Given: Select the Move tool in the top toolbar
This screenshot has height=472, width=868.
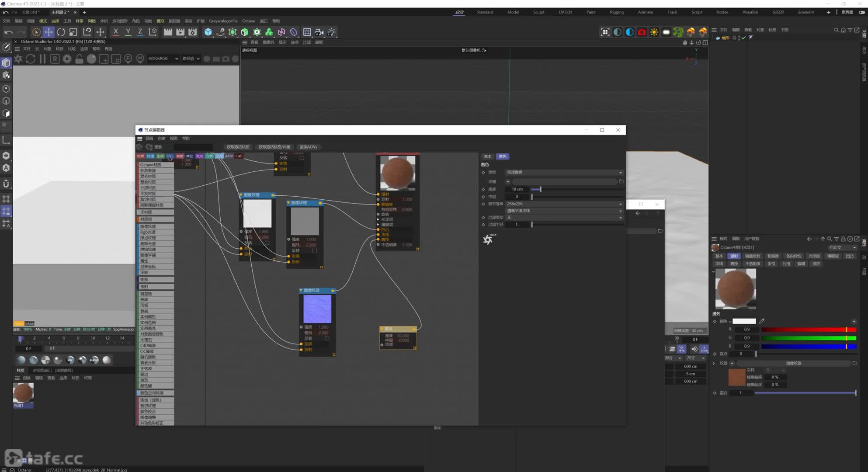Looking at the screenshot, I should click(x=49, y=32).
